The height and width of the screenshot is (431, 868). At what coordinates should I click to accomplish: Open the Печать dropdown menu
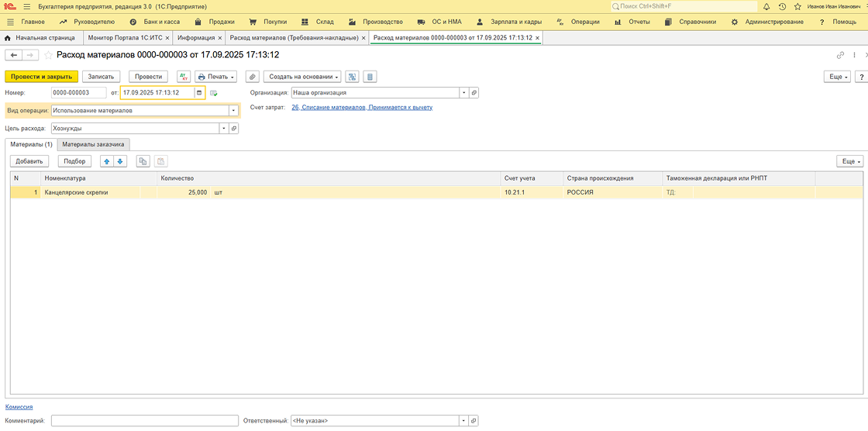coord(216,77)
